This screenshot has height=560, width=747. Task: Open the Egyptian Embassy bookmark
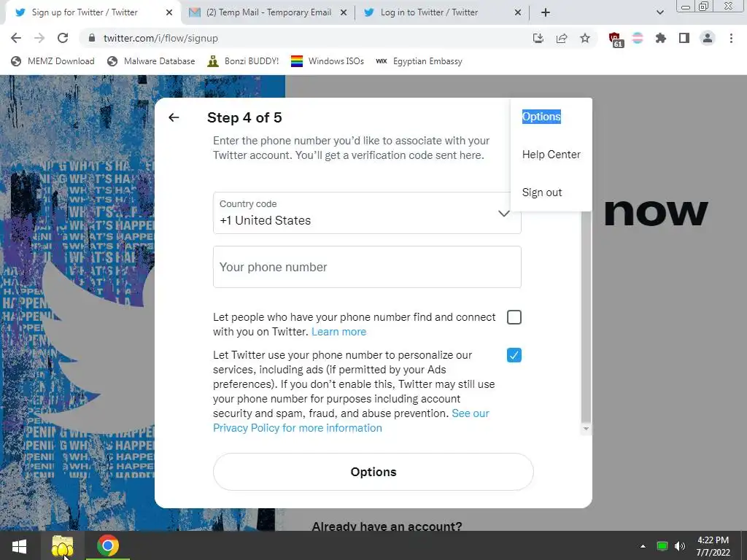(419, 61)
